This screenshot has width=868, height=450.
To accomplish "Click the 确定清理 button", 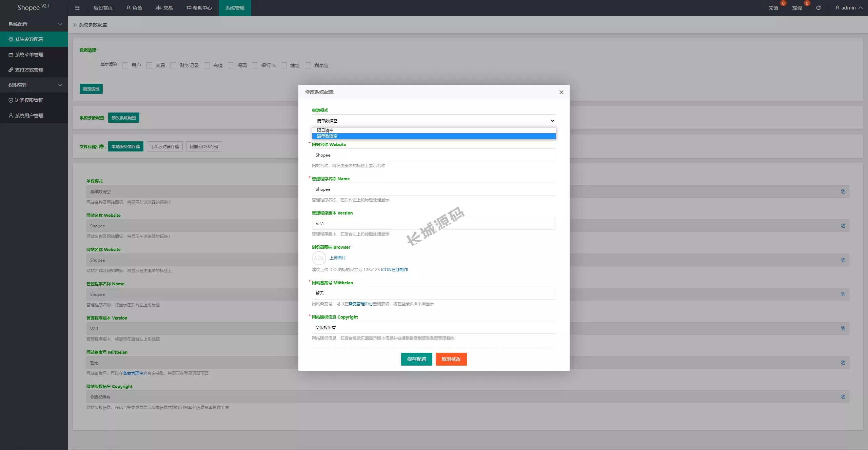I will click(91, 89).
